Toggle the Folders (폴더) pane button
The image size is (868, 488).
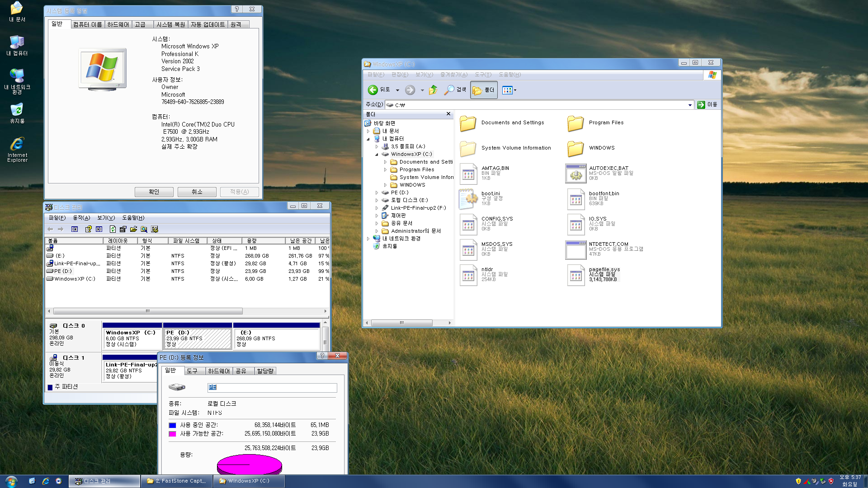pos(484,90)
